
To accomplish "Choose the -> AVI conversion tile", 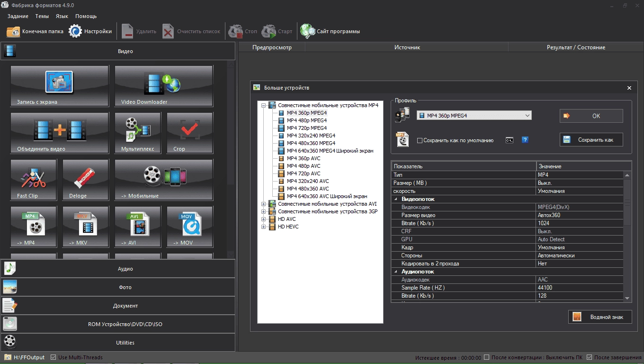I will (x=138, y=227).
